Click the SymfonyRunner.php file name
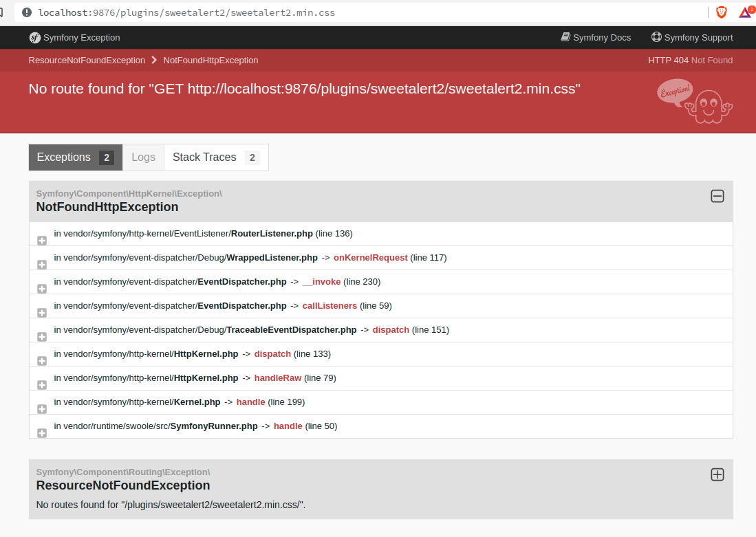Viewport: 756px width, 537px height. click(214, 426)
